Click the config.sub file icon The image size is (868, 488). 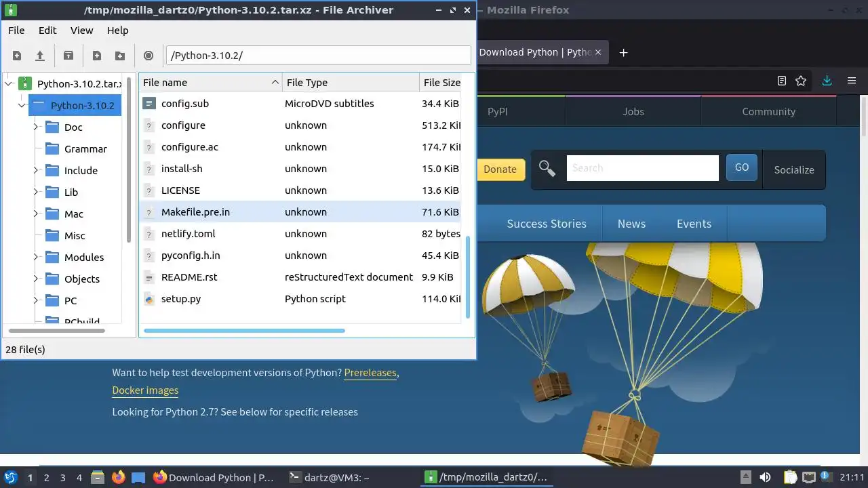point(149,104)
